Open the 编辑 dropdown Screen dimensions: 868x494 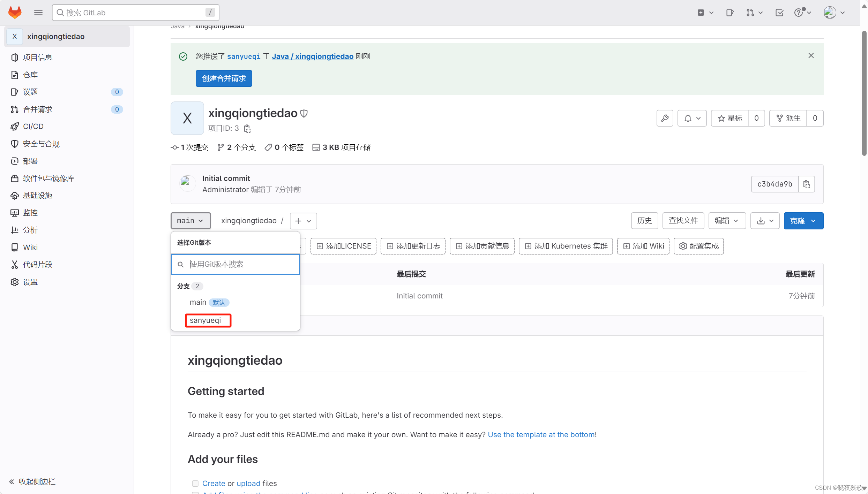pyautogui.click(x=727, y=221)
